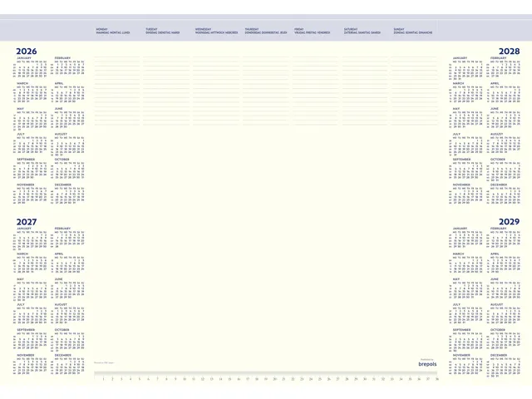
Task: Click the 2027 year heading
Action: pyautogui.click(x=27, y=222)
